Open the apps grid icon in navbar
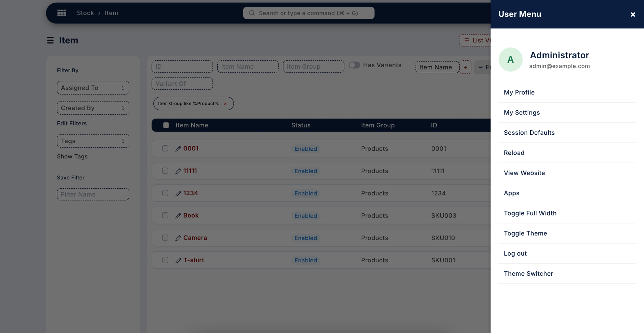This screenshot has width=644, height=333. point(61,13)
